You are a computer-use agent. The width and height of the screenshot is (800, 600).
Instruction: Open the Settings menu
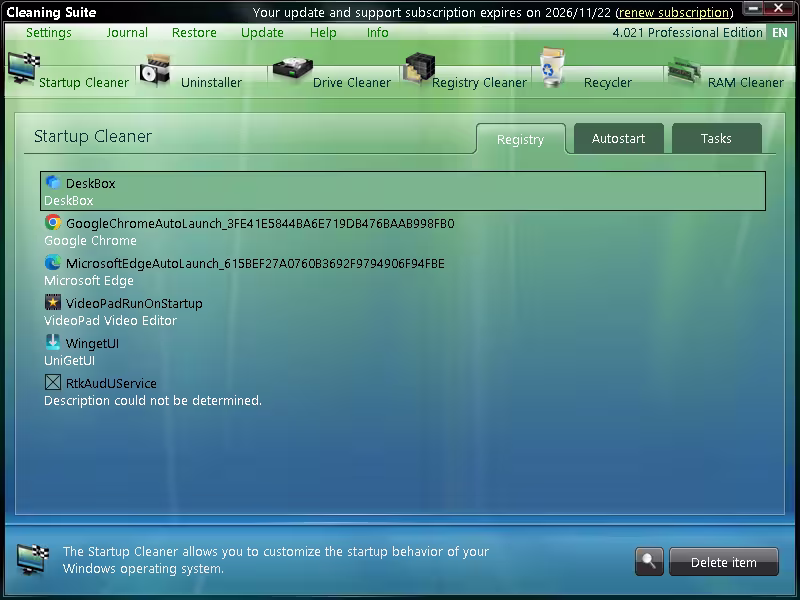point(49,32)
